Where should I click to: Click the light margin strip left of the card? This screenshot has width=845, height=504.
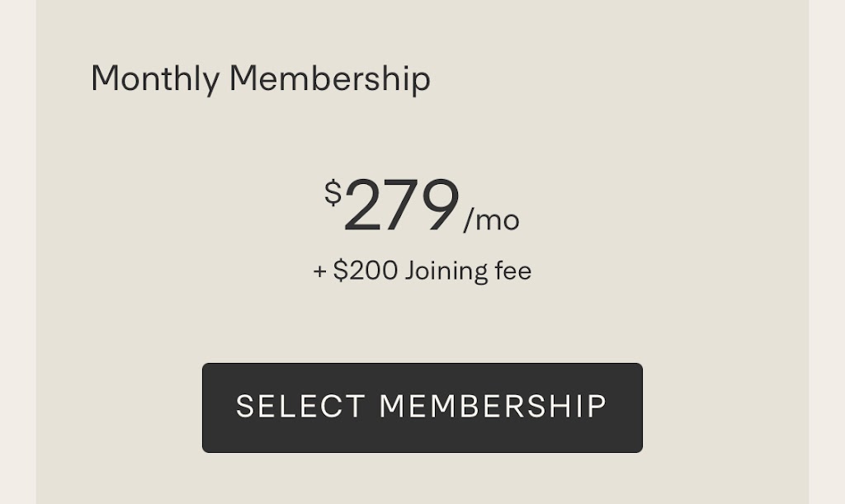click(17, 247)
